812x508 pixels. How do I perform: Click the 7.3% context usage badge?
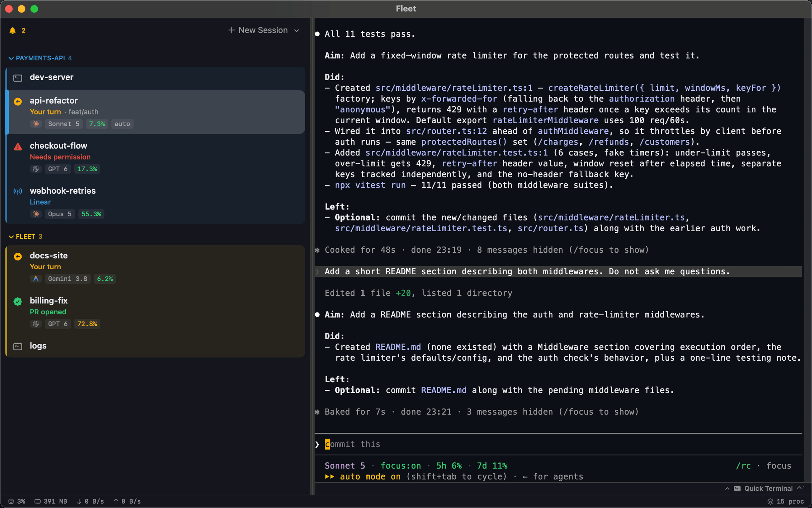click(x=97, y=124)
